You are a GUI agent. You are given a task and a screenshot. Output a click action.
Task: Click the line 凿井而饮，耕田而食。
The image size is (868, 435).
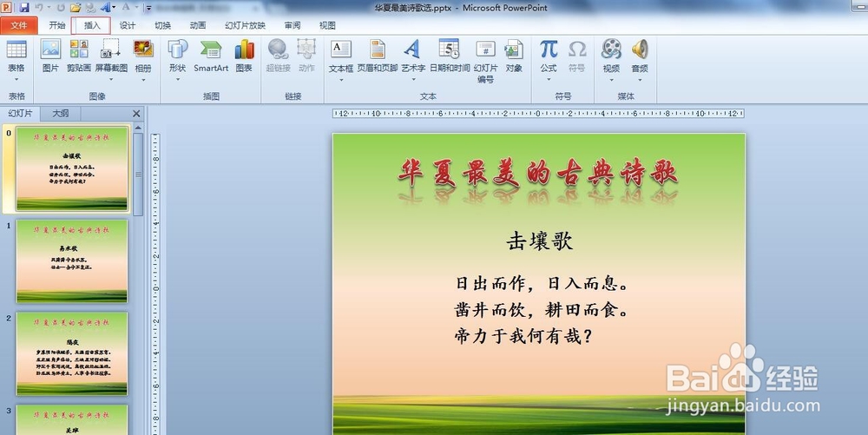click(542, 309)
